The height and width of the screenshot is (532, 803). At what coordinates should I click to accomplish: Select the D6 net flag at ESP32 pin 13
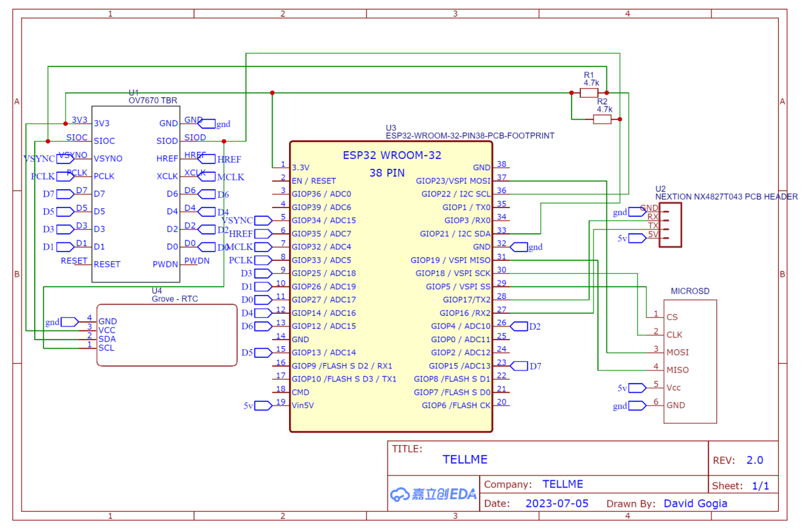click(x=264, y=326)
